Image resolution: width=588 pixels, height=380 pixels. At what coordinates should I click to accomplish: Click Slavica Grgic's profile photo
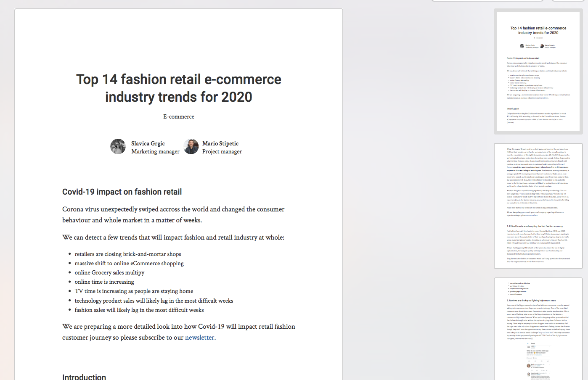click(x=118, y=147)
